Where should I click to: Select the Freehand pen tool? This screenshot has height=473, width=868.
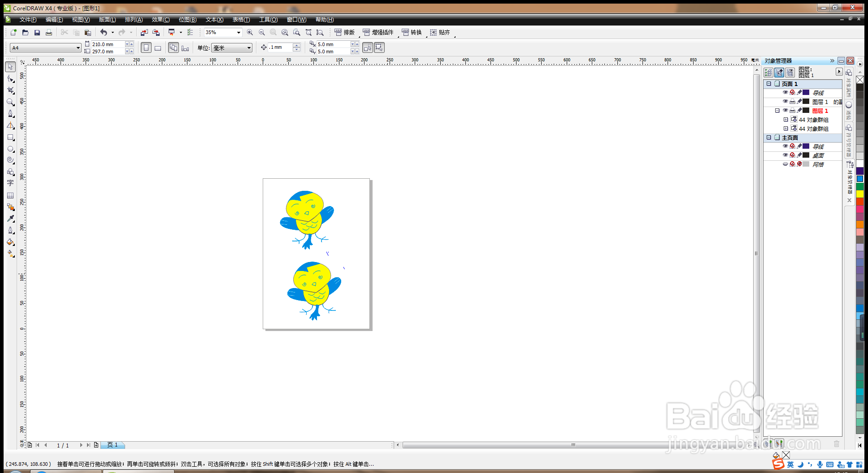(x=10, y=113)
